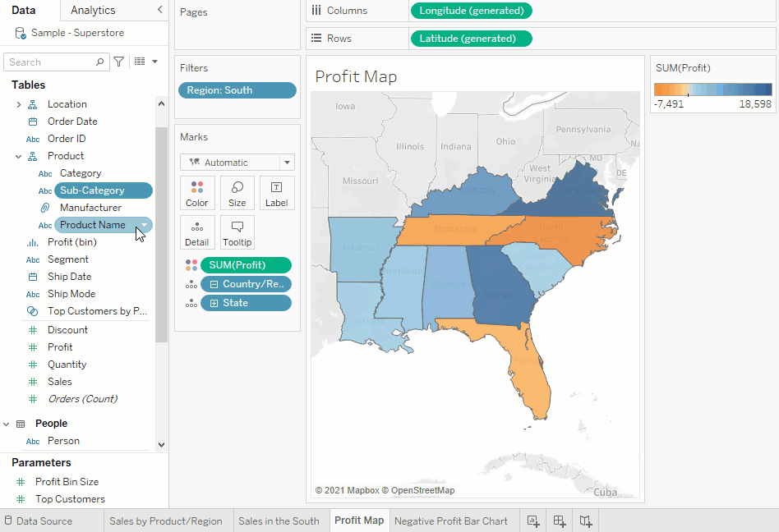The width and height of the screenshot is (779, 532).
Task: Open the Label marks card button
Action: pos(277,193)
